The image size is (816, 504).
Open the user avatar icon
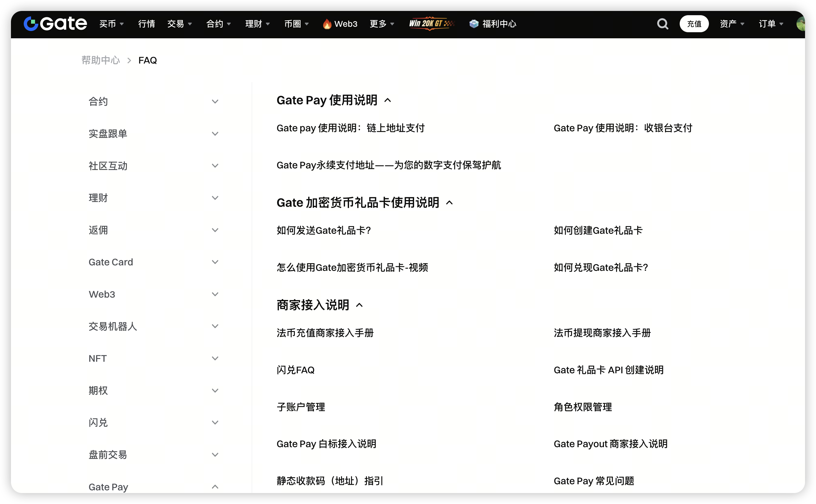click(801, 24)
